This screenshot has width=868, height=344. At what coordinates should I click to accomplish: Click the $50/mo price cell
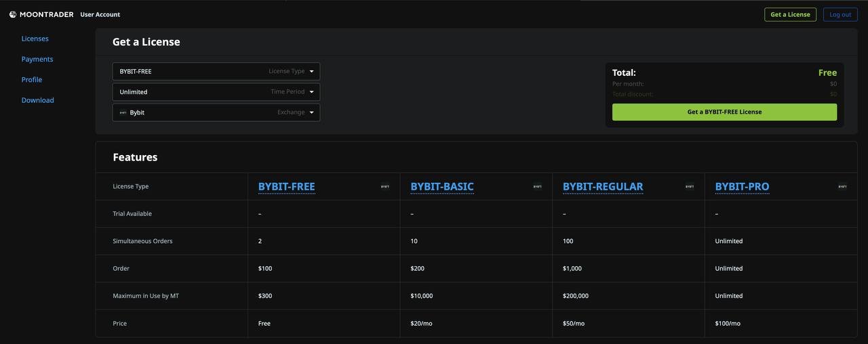point(574,324)
